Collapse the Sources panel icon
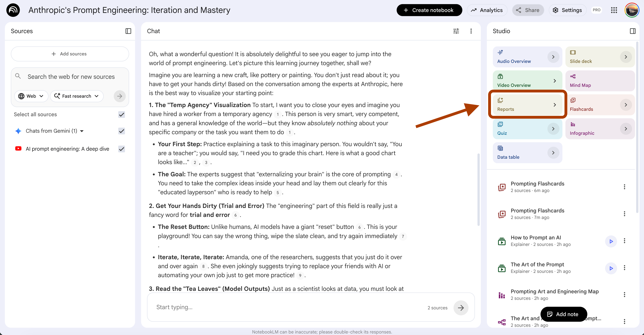 [128, 31]
